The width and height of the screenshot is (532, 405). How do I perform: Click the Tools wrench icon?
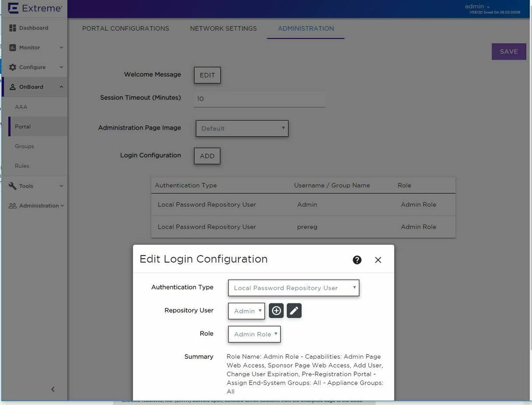point(13,186)
